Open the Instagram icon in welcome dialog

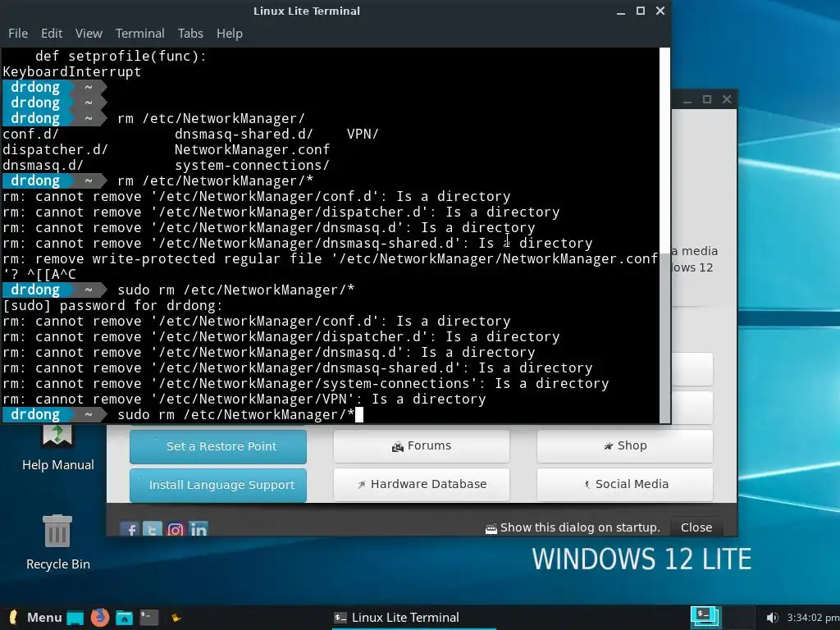tap(176, 529)
